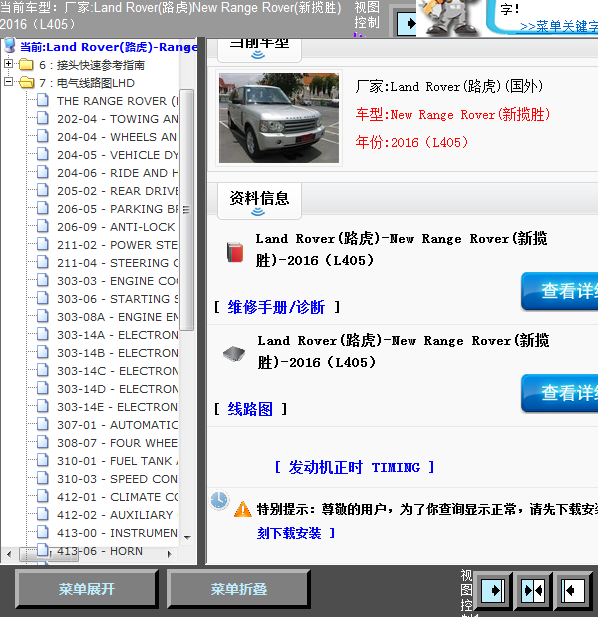Open 204-04 - WHEELS AND document
The width and height of the screenshot is (598, 621).
[118, 137]
